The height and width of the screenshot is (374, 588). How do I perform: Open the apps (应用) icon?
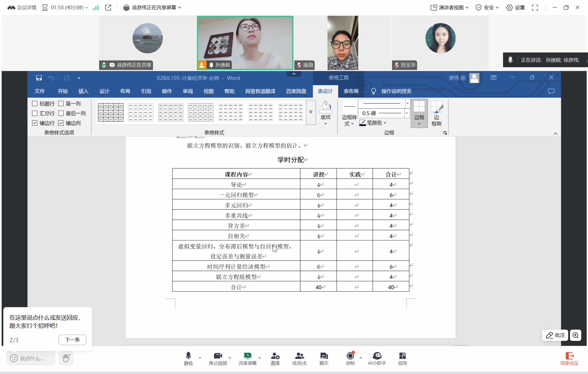(x=402, y=359)
